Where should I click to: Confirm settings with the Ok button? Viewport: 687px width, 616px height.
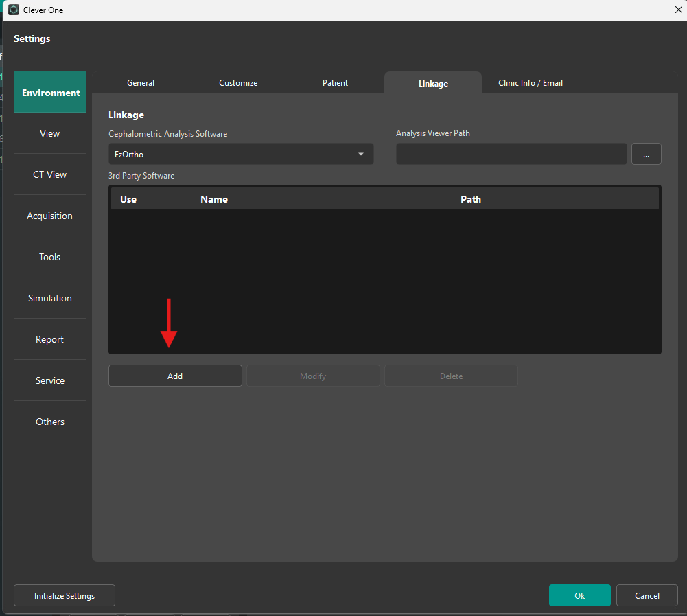pos(580,595)
